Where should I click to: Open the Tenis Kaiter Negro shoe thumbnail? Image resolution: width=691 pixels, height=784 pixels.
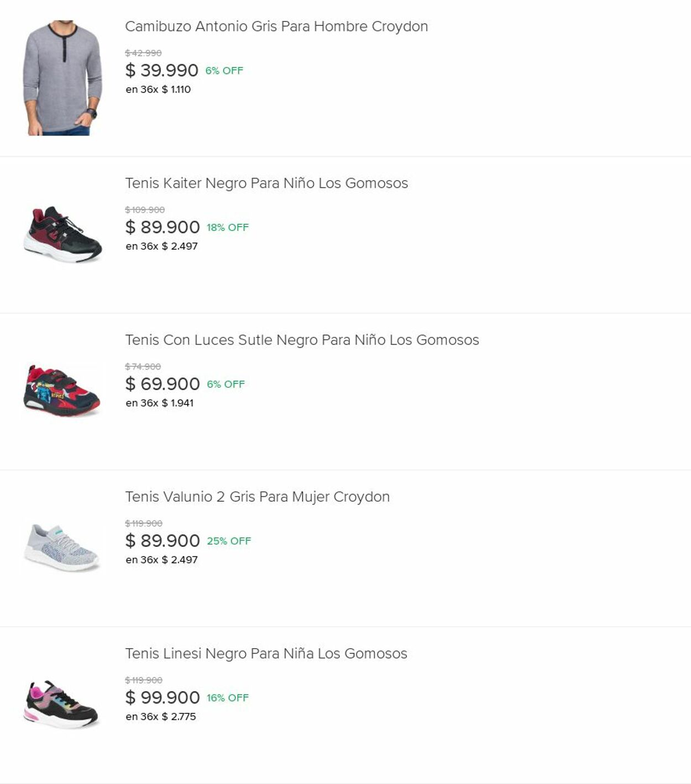(x=62, y=234)
